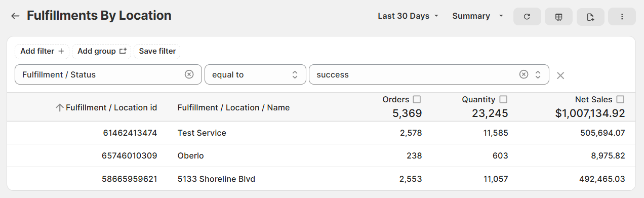Open the equal to operator dropdown

click(255, 74)
